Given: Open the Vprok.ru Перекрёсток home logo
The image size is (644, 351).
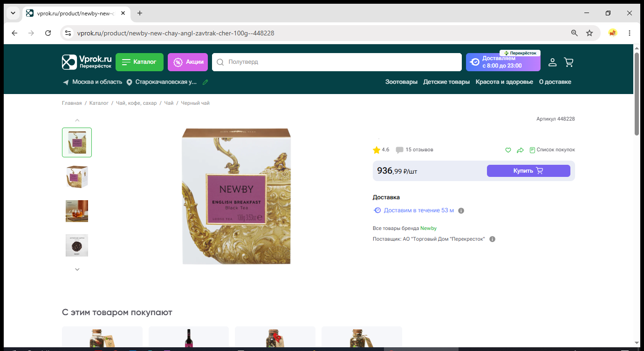Looking at the screenshot, I should 87,62.
